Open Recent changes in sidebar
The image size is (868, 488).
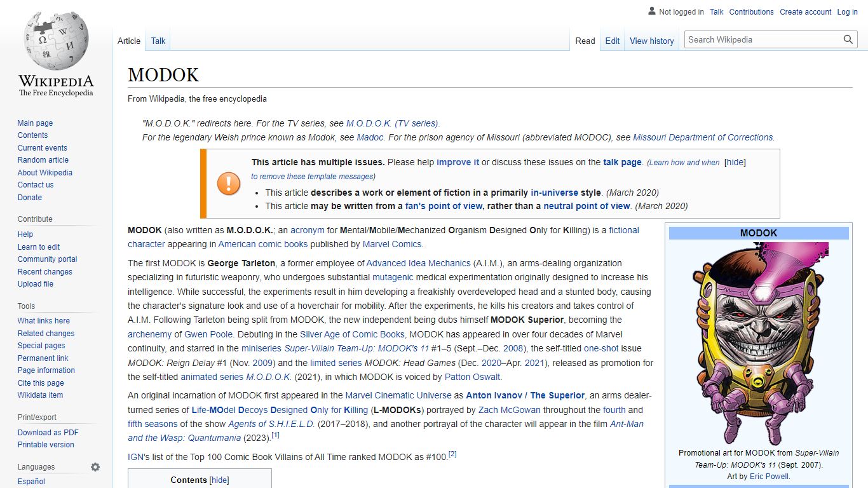tap(44, 272)
